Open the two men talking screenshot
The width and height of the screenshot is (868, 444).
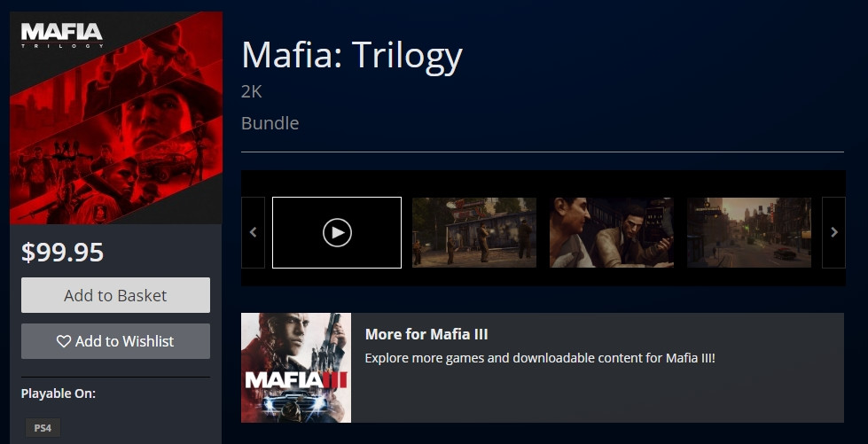[x=612, y=232]
